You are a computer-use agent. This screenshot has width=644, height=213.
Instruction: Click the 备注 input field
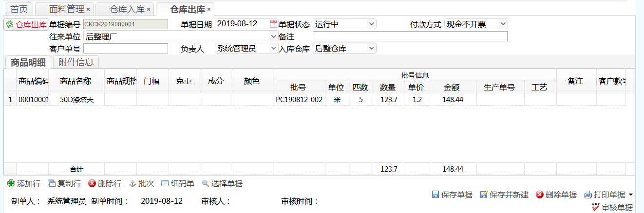410,36
